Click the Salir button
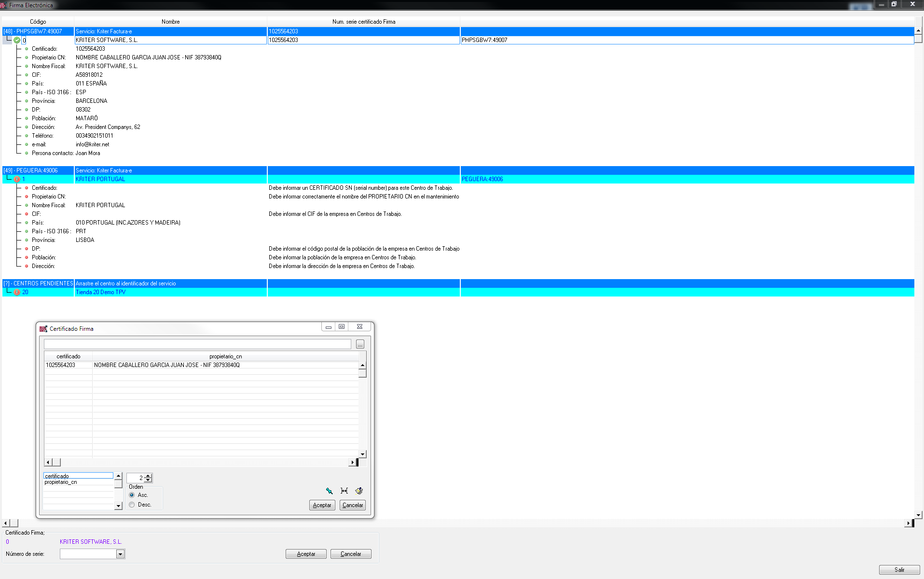 pyautogui.click(x=899, y=570)
